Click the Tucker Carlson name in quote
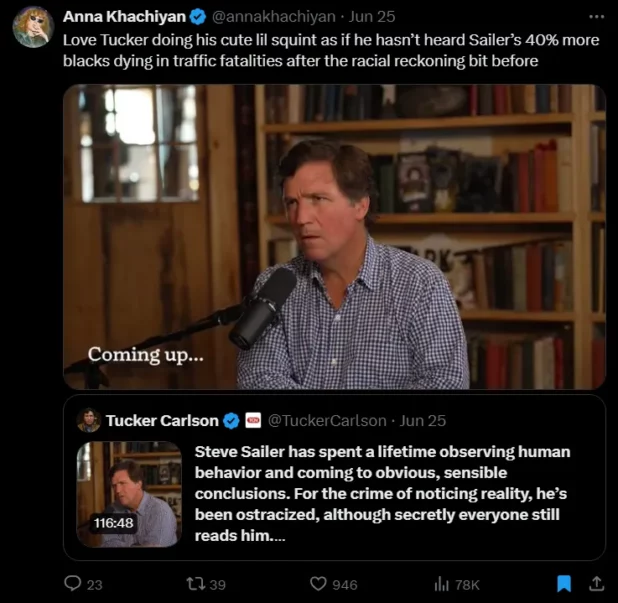 point(162,421)
